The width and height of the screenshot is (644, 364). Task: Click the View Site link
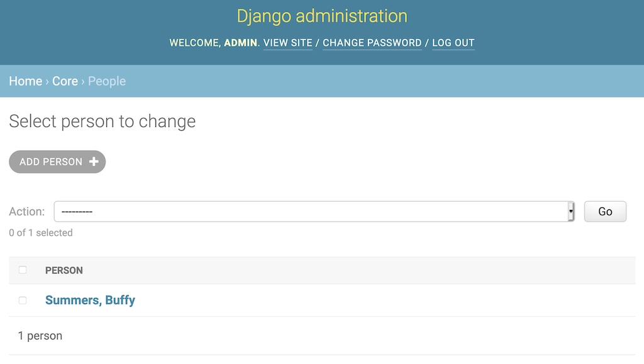[x=287, y=43]
